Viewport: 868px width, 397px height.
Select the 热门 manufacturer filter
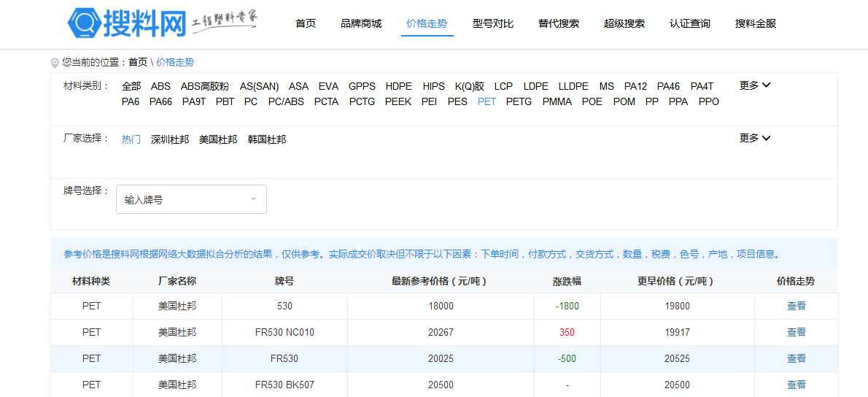[x=131, y=139]
